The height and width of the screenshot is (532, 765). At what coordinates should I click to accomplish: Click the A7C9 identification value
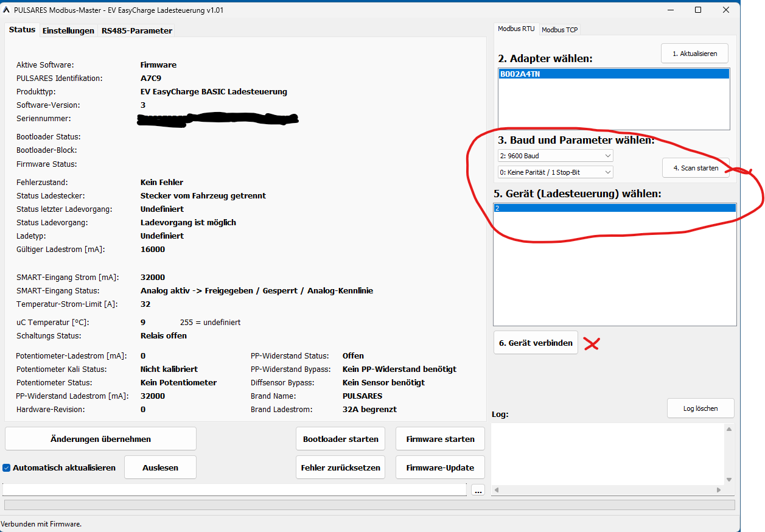(x=150, y=79)
